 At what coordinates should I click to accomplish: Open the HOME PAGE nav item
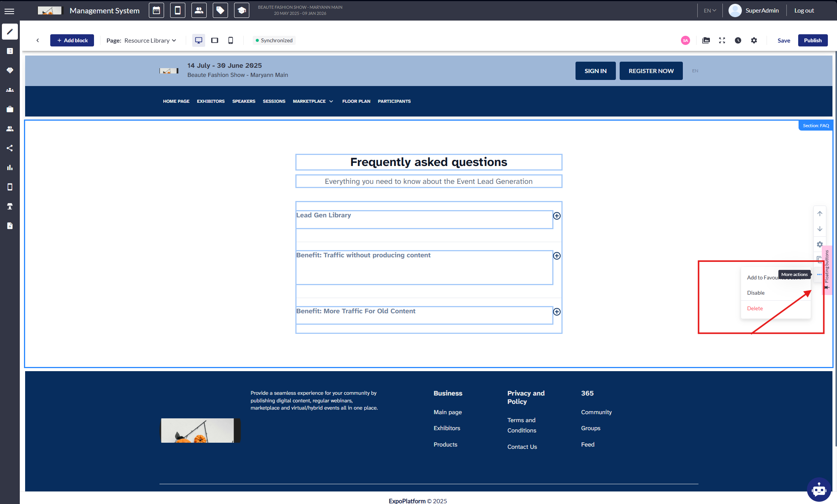coord(176,101)
